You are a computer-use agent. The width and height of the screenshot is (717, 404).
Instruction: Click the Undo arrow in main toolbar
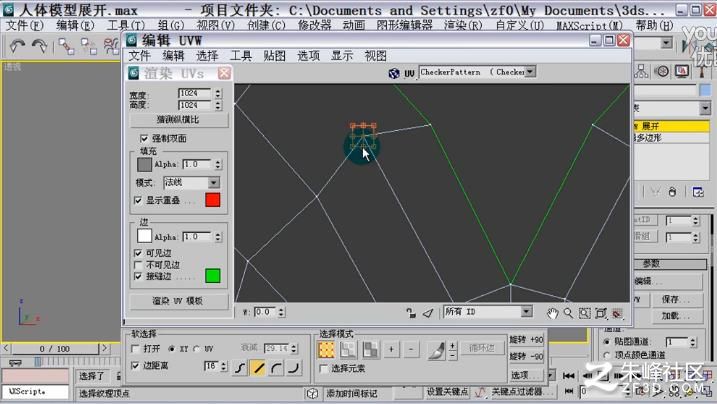[17, 46]
